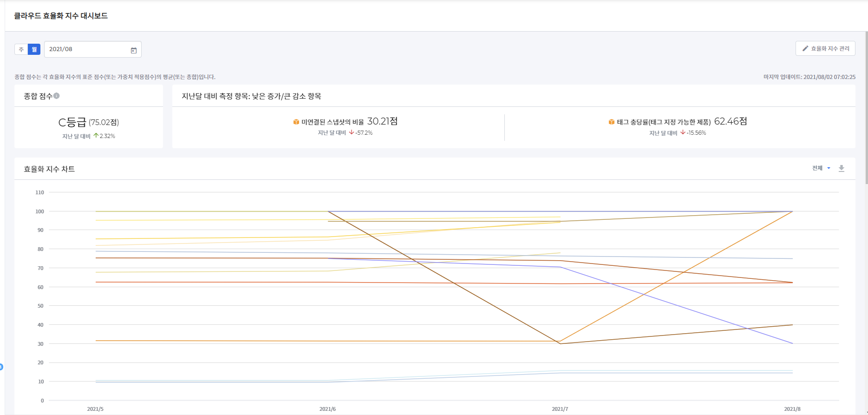Open the 전체 chart filter dropdown
The height and width of the screenshot is (415, 868).
pyautogui.click(x=817, y=168)
